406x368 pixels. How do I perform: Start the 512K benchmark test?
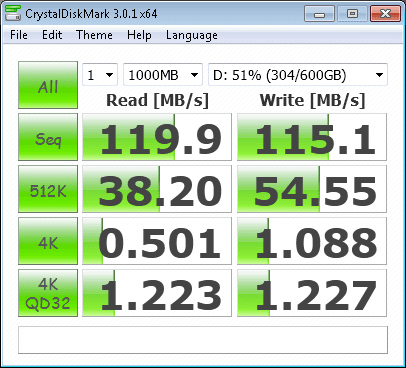48,189
